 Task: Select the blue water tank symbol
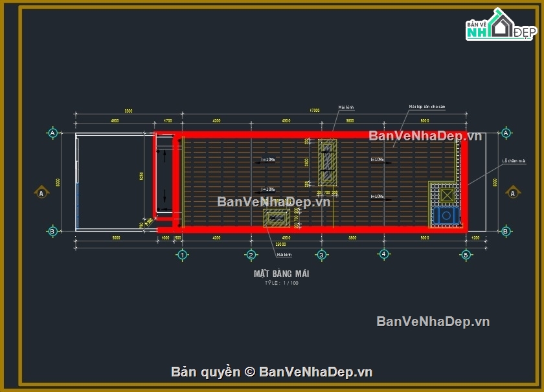(x=446, y=215)
